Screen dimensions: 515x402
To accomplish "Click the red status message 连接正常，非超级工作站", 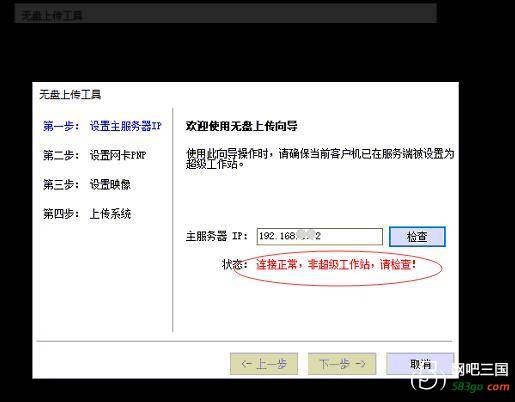I will click(x=336, y=265).
